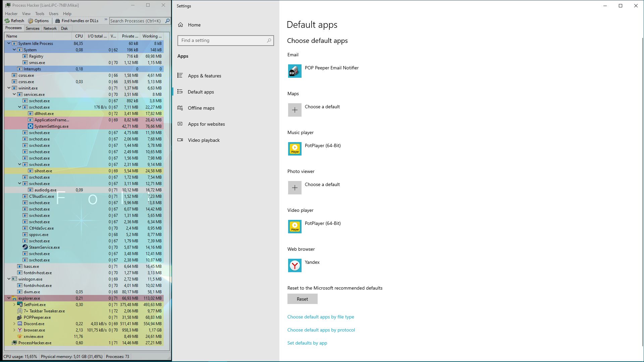Open the Help menu in Process Hacker
644x362 pixels.
[67, 14]
